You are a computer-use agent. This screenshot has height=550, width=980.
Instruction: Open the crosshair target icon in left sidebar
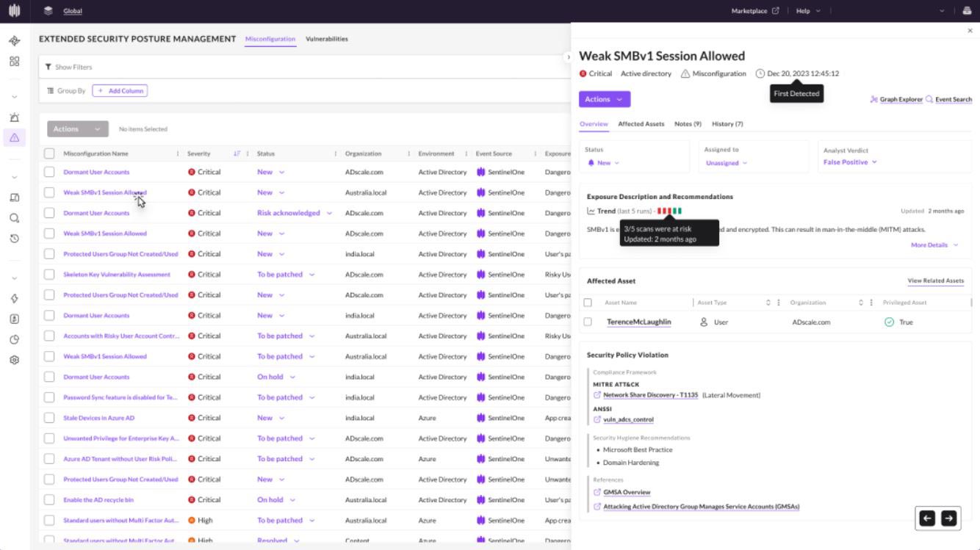[x=15, y=41]
